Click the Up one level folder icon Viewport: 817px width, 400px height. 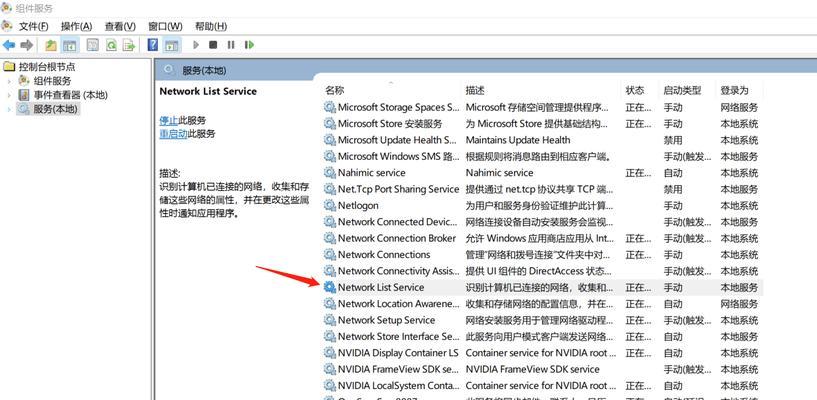51,45
